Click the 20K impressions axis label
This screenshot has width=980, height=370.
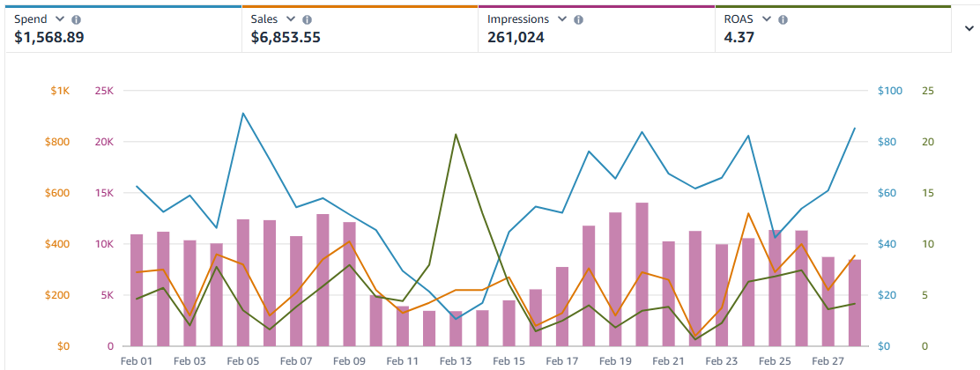(104, 142)
